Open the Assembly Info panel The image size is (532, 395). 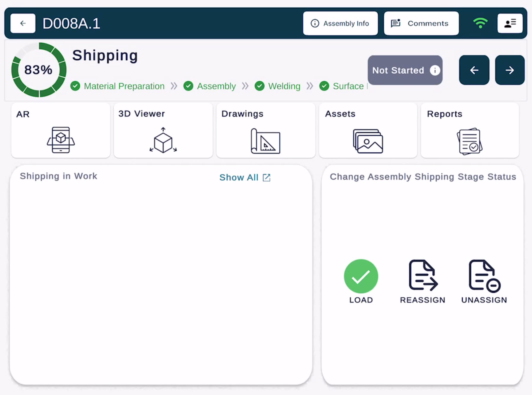pyautogui.click(x=340, y=23)
